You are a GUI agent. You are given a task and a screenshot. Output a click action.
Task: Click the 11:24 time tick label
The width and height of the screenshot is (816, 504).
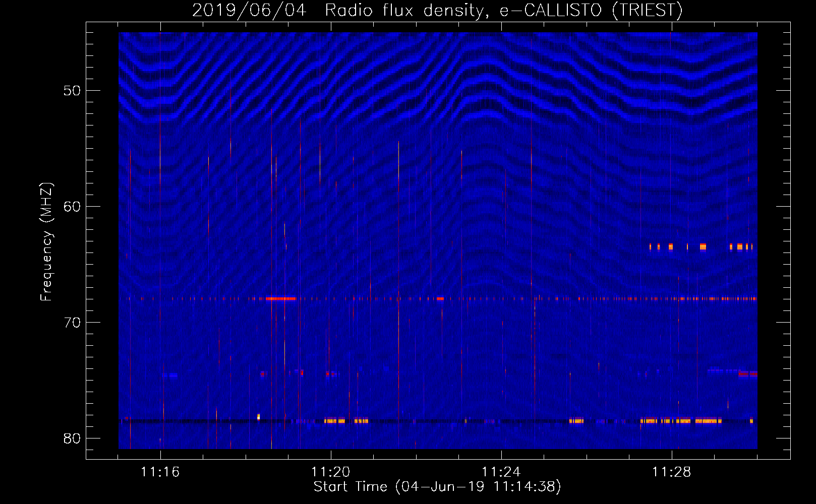pyautogui.click(x=501, y=472)
